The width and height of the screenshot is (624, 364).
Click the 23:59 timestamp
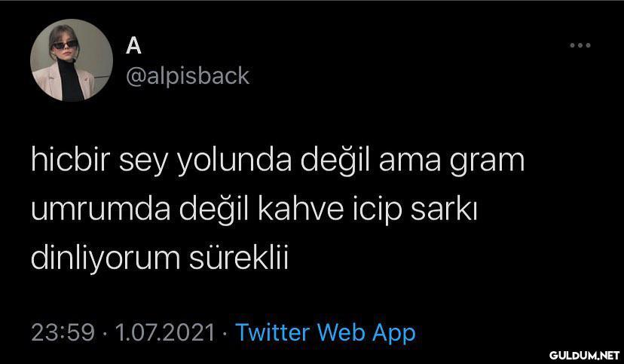click(63, 332)
